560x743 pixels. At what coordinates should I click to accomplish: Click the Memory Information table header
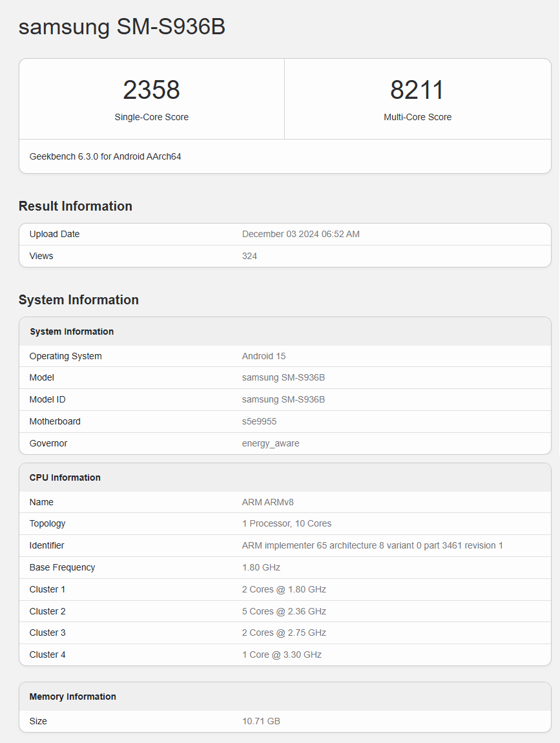coord(73,696)
